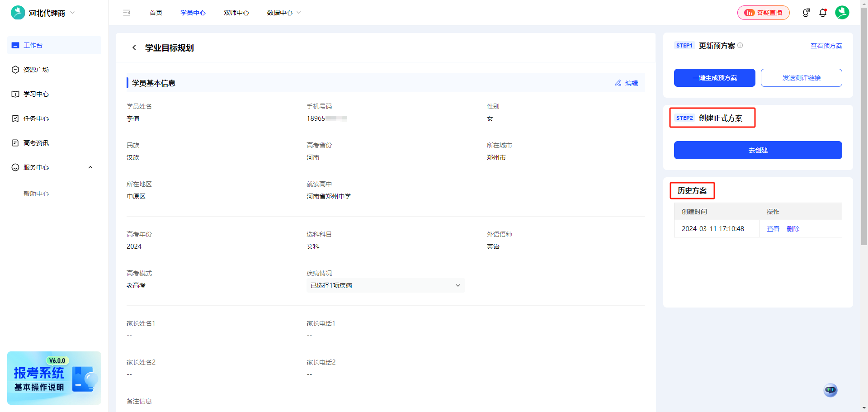This screenshot has width=868, height=412.
Task: Click the customer service headset icon
Action: [806, 13]
